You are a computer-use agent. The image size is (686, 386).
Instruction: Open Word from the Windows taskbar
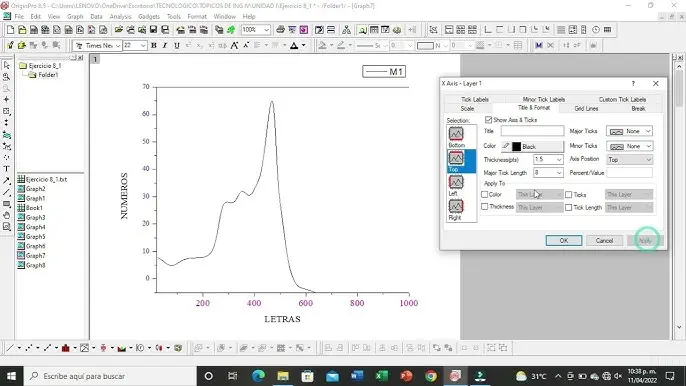[x=357, y=376]
